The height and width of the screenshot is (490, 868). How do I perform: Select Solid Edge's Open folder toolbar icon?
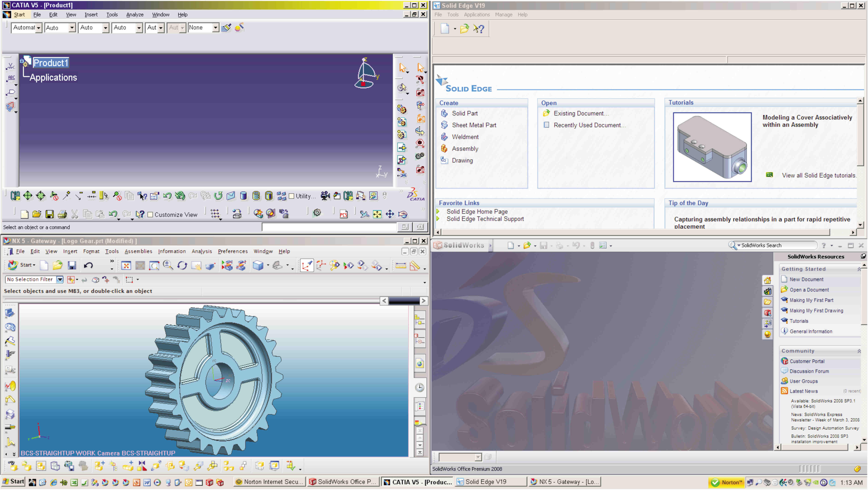point(465,29)
